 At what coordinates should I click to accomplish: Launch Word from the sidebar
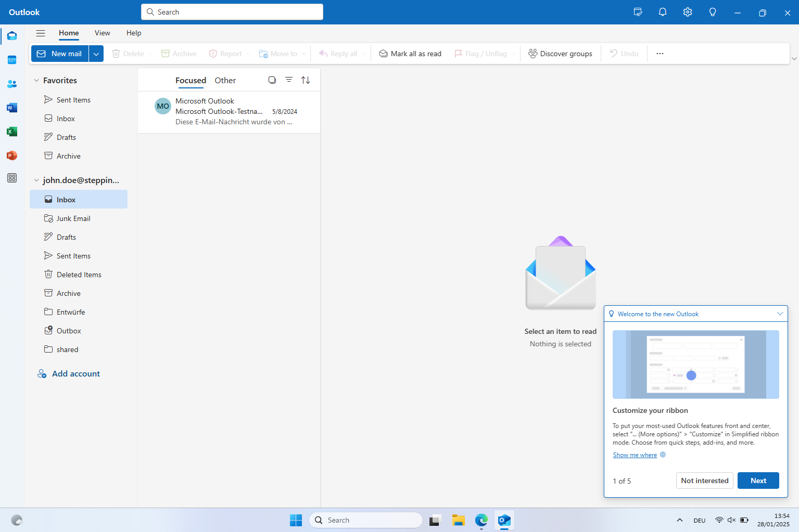click(12, 108)
